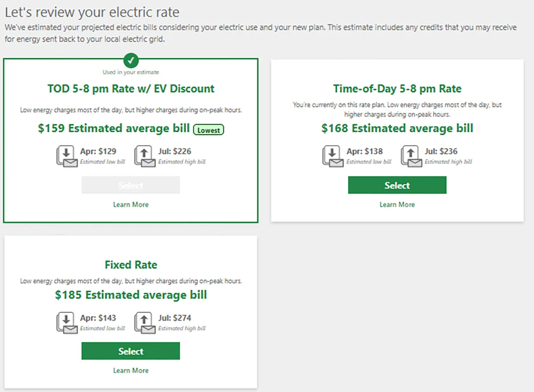The width and height of the screenshot is (534, 392).
Task: Click the $168 Estimated average bill text
Action: 397,129
